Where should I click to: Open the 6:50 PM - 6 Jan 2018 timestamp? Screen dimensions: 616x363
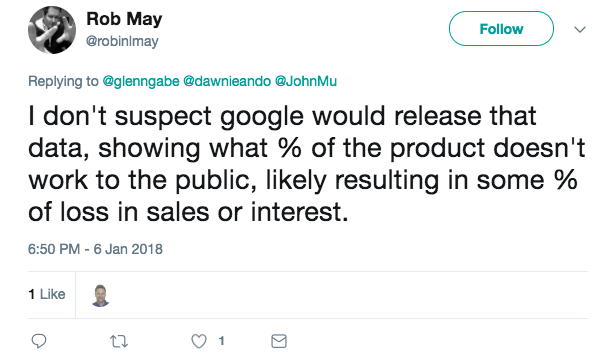pos(95,249)
